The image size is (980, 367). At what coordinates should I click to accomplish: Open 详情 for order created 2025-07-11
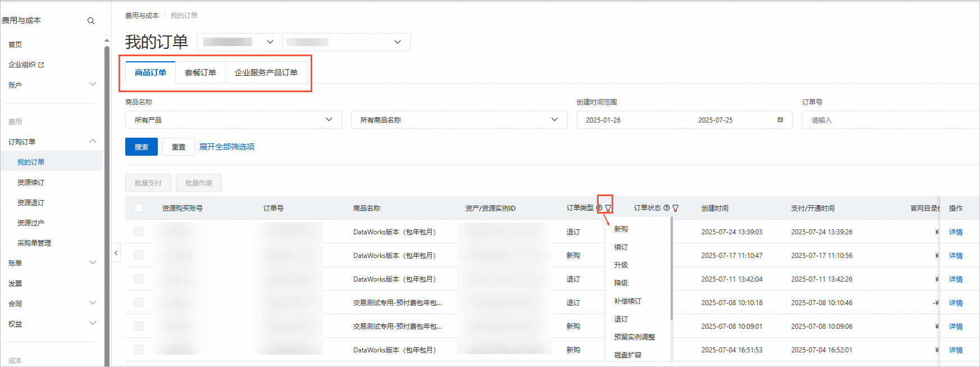click(956, 279)
